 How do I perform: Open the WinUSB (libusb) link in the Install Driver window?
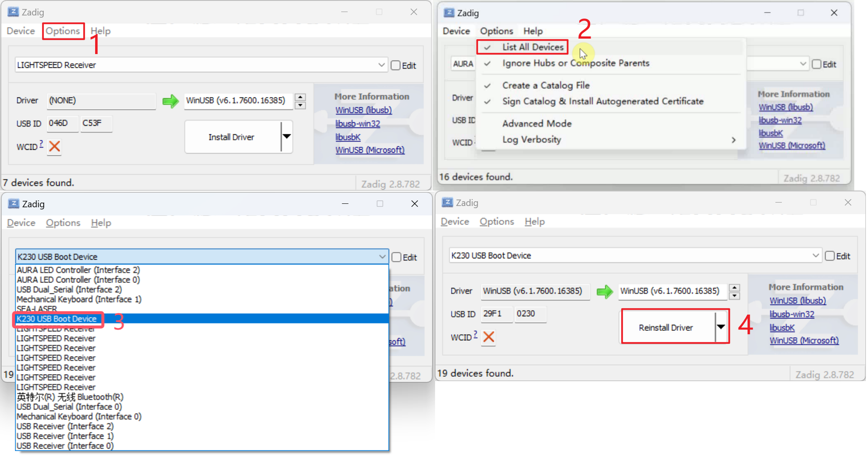click(363, 110)
